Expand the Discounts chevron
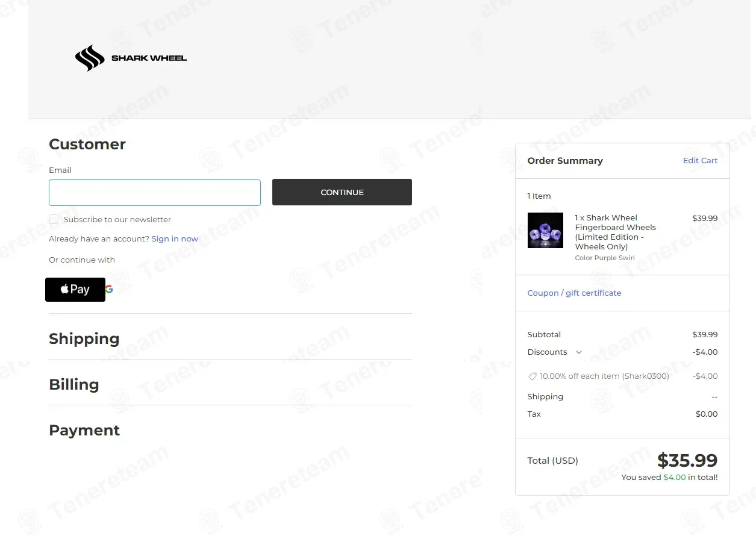 tap(579, 352)
